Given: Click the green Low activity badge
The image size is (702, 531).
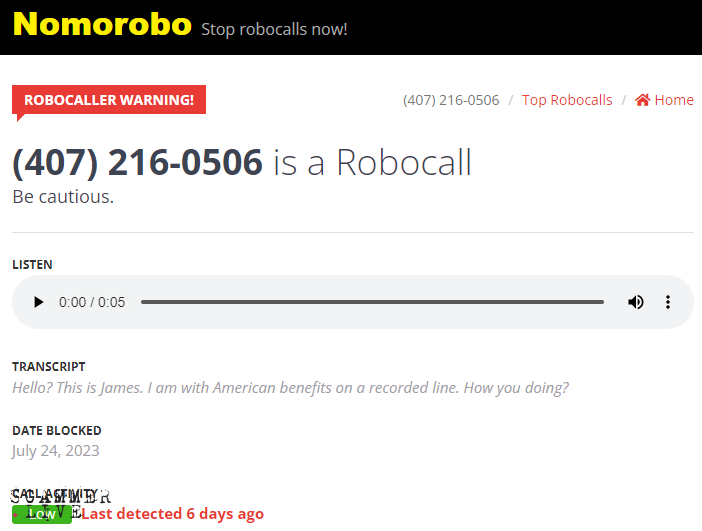Looking at the screenshot, I should tap(42, 514).
